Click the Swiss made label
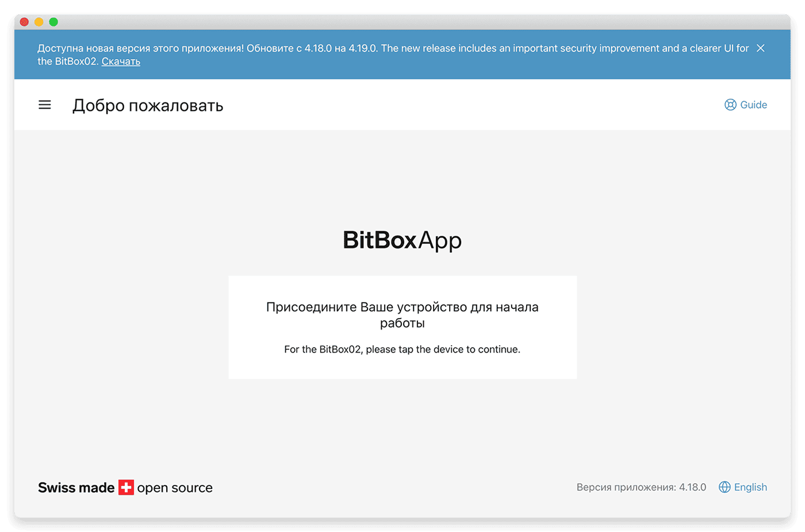The width and height of the screenshot is (805, 532). click(76, 488)
